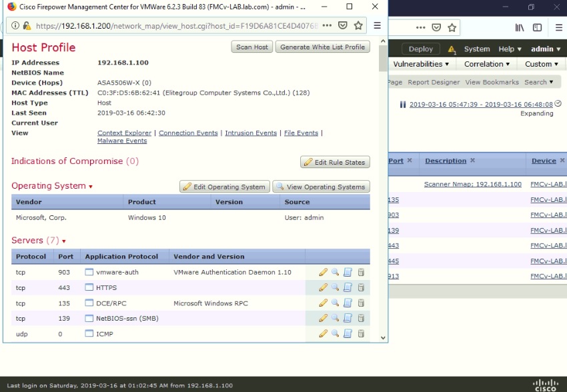Open the Intrusion Events link
Image resolution: width=567 pixels, height=392 pixels.
pyautogui.click(x=251, y=133)
